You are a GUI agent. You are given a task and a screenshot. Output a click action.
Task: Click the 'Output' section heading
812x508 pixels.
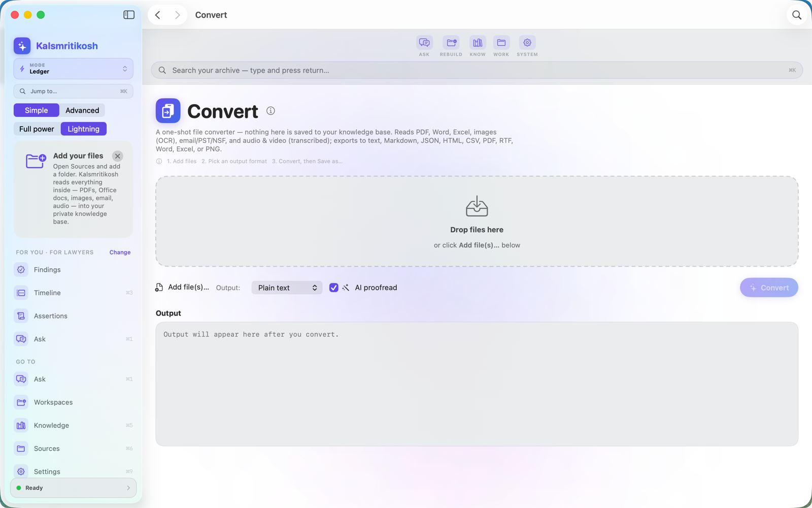168,313
